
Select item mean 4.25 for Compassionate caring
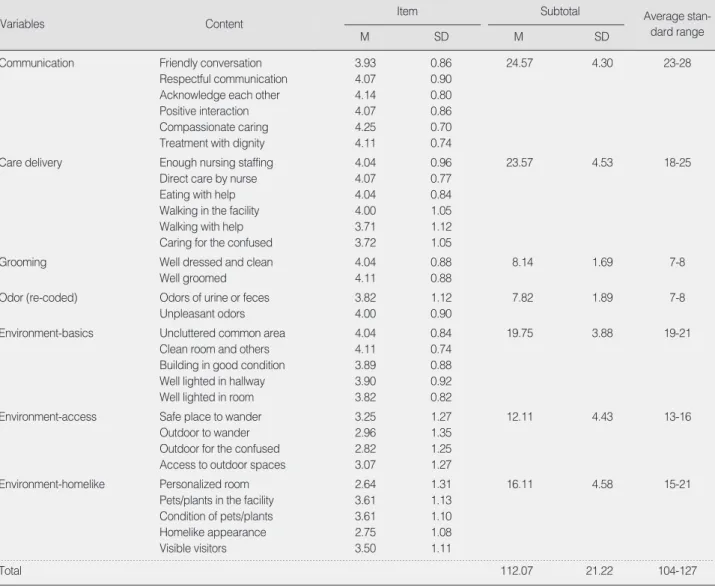(x=365, y=127)
